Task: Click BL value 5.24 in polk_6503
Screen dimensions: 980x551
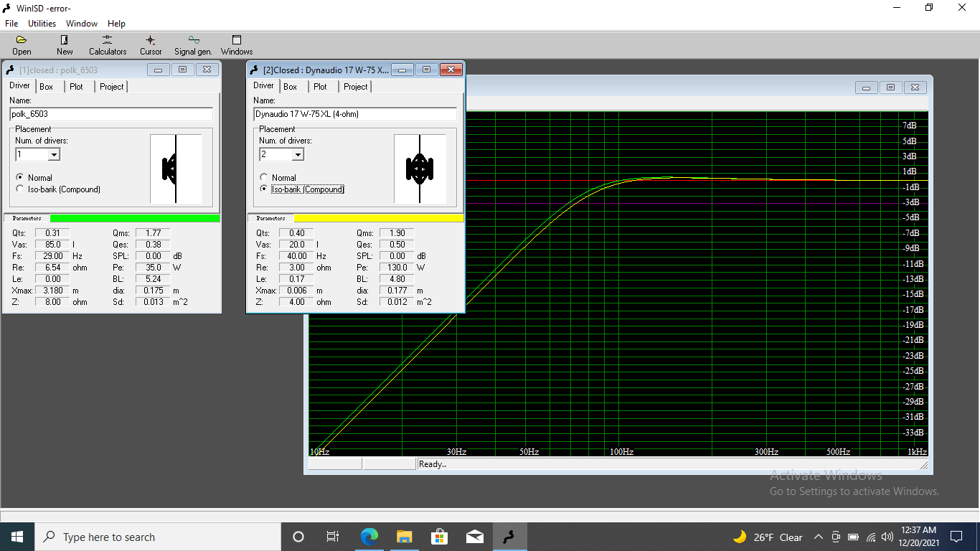Action: point(153,279)
